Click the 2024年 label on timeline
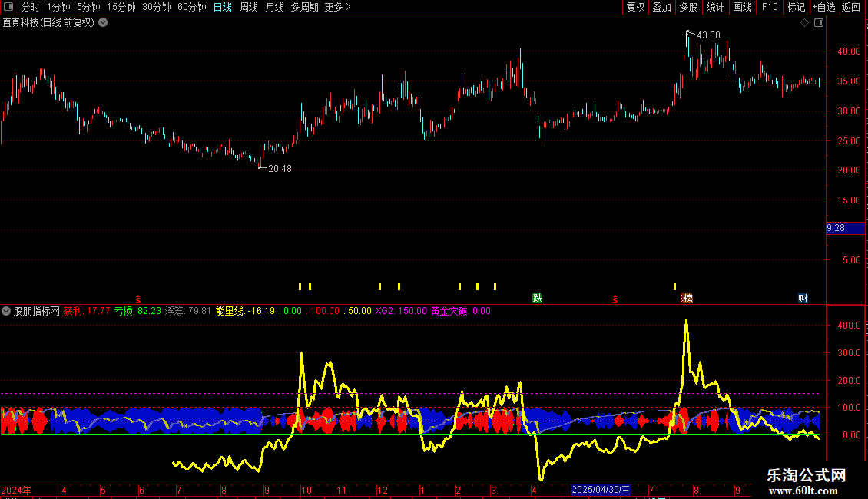The image size is (868, 499). [16, 491]
